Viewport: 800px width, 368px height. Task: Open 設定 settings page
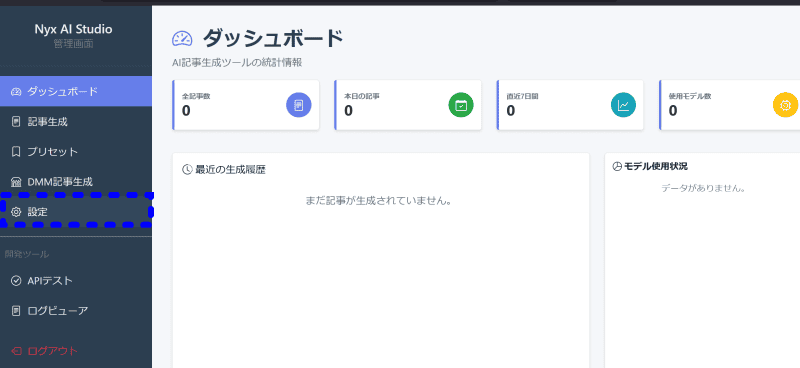pos(76,212)
